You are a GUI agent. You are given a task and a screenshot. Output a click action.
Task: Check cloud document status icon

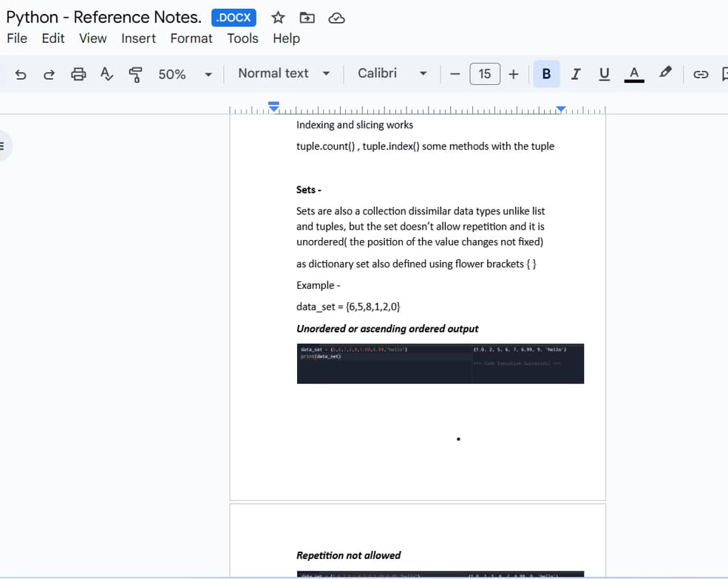336,18
